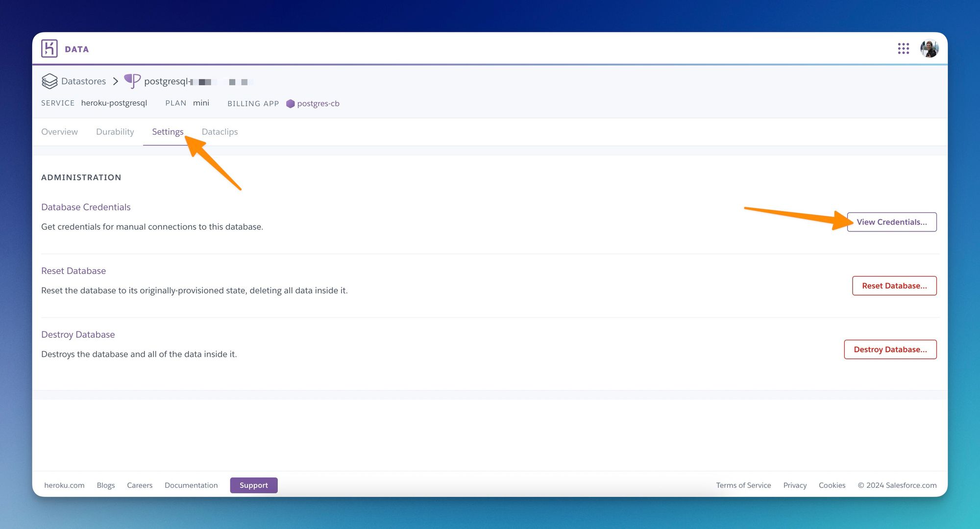Click the purple hexagon app icon
The height and width of the screenshot is (529, 980).
291,104
